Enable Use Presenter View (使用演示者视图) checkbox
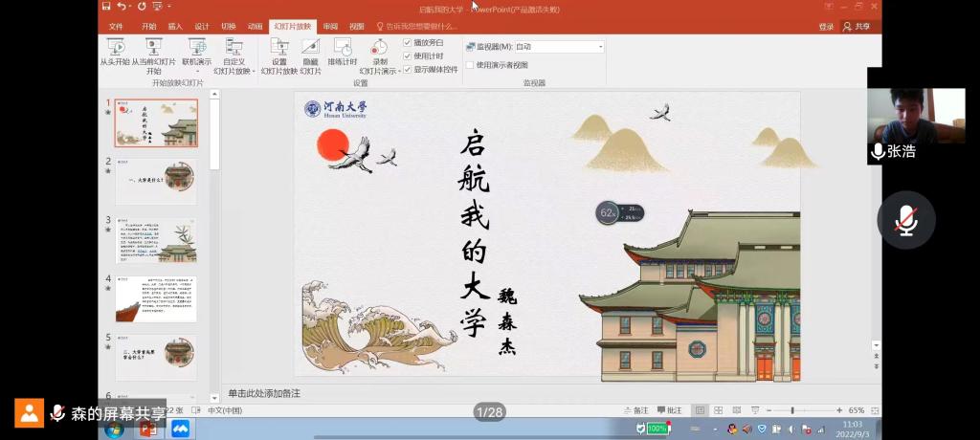980x440 pixels. [470, 65]
